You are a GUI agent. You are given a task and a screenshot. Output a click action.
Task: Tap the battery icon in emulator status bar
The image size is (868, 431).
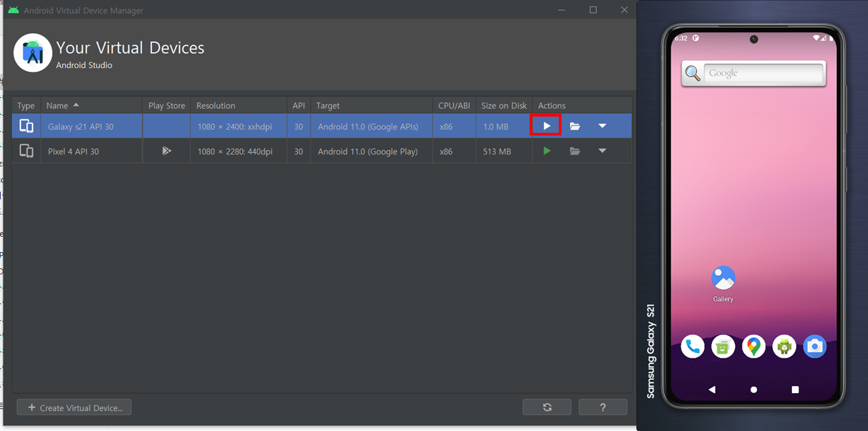tap(830, 38)
